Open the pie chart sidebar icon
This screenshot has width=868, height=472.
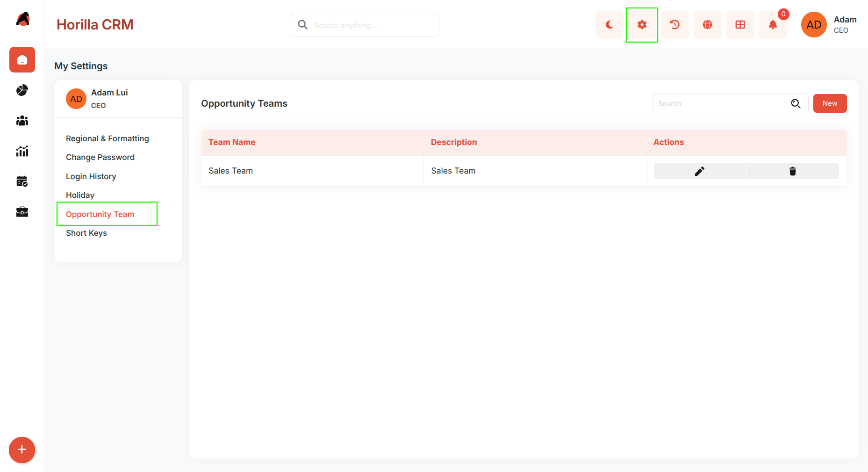(22, 90)
